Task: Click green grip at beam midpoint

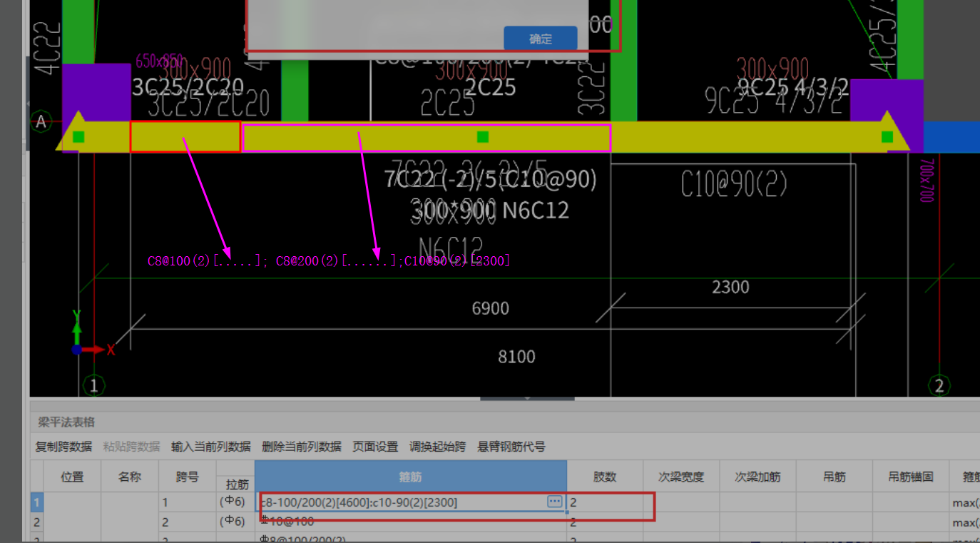Action: point(483,136)
